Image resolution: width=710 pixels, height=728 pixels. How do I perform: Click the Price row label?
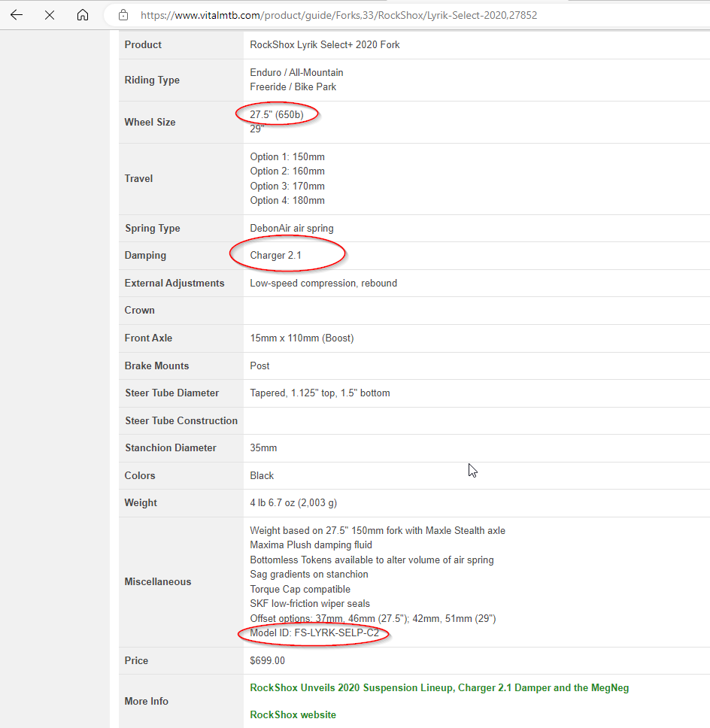pos(136,660)
